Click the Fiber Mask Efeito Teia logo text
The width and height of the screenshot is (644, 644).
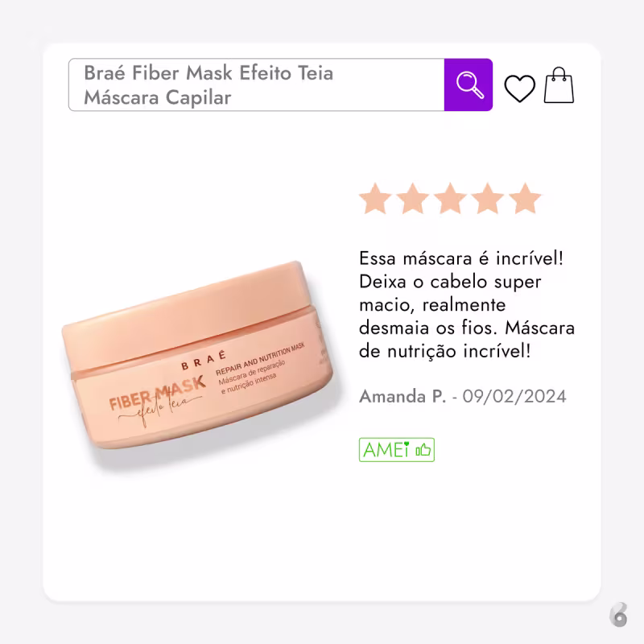pyautogui.click(x=157, y=399)
